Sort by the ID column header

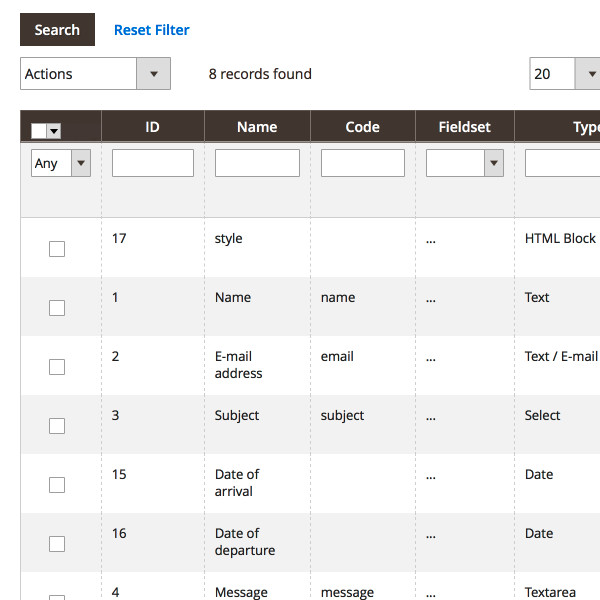click(152, 127)
